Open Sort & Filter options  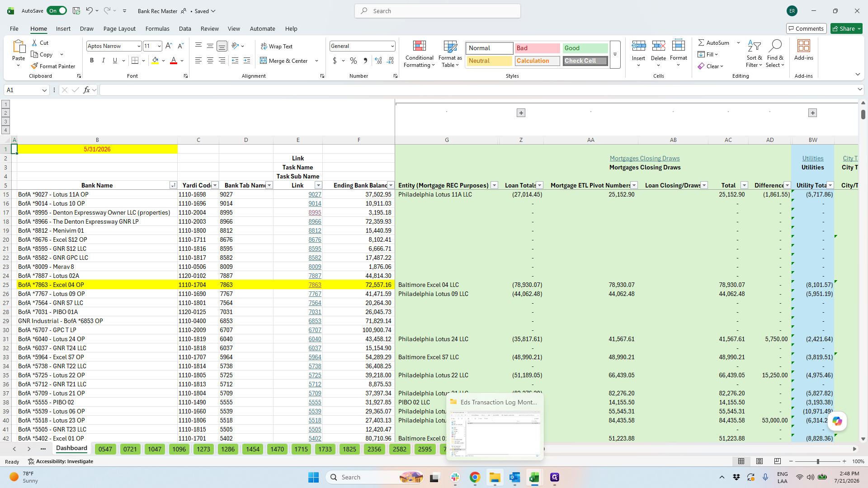point(754,54)
